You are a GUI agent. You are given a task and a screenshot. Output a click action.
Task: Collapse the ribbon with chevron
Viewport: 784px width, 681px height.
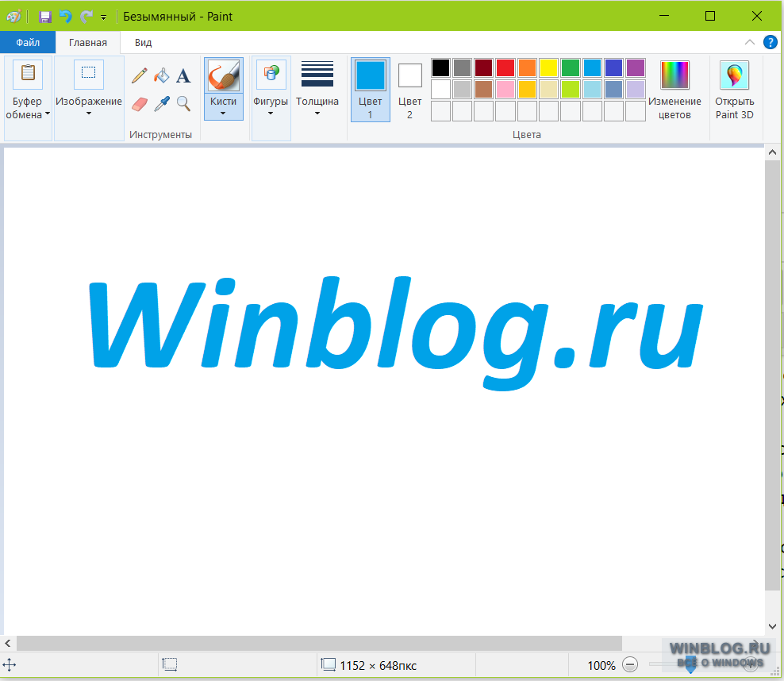(x=750, y=43)
